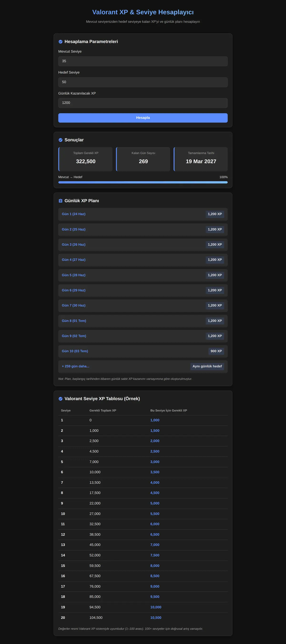
Task: Click the Gerekli Toplam XP column header
Action: [x=103, y=410]
